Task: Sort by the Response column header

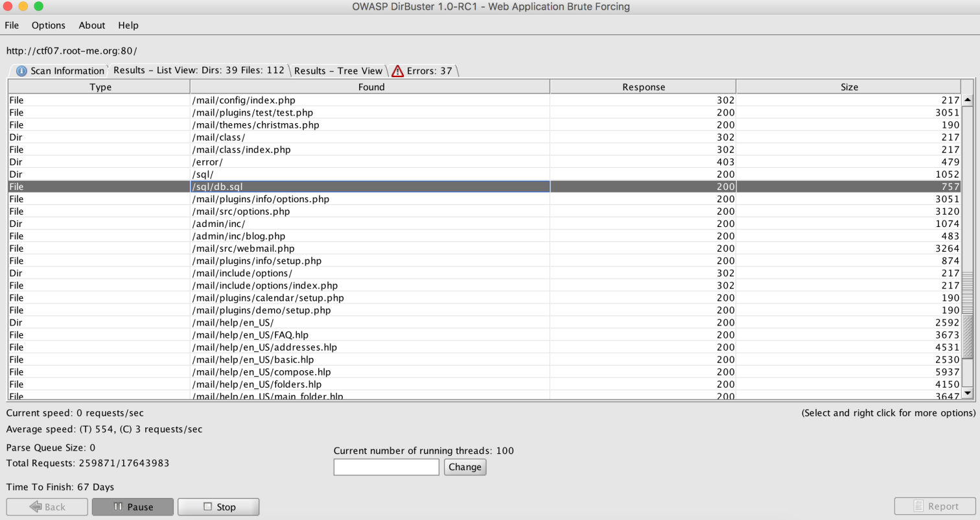Action: coord(644,87)
